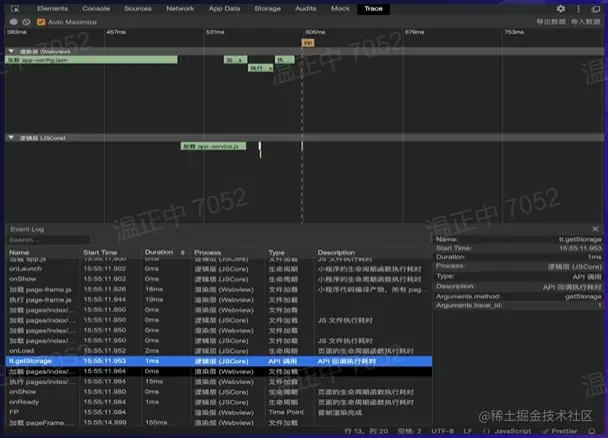The image size is (608, 438).
Task: Switch to the App Data tab
Action: [224, 9]
